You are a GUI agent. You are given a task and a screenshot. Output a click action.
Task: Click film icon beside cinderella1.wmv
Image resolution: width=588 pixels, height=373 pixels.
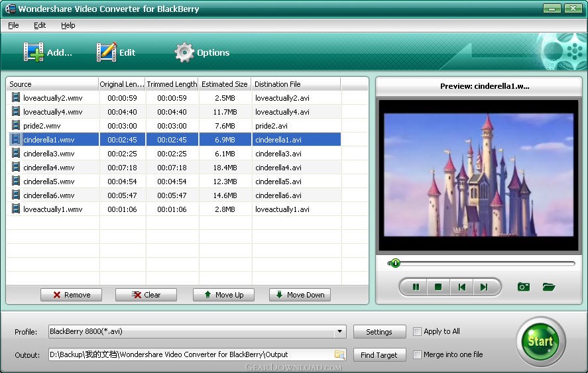coord(16,139)
